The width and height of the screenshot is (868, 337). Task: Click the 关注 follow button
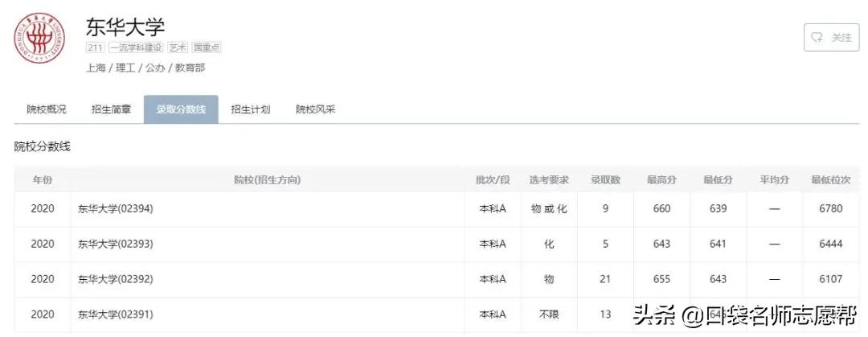pyautogui.click(x=831, y=38)
